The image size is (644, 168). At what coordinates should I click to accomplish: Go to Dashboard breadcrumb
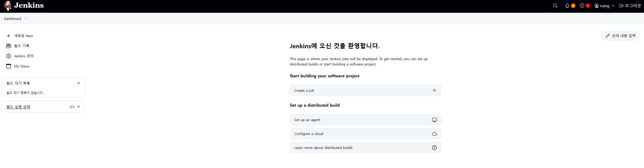(13, 19)
